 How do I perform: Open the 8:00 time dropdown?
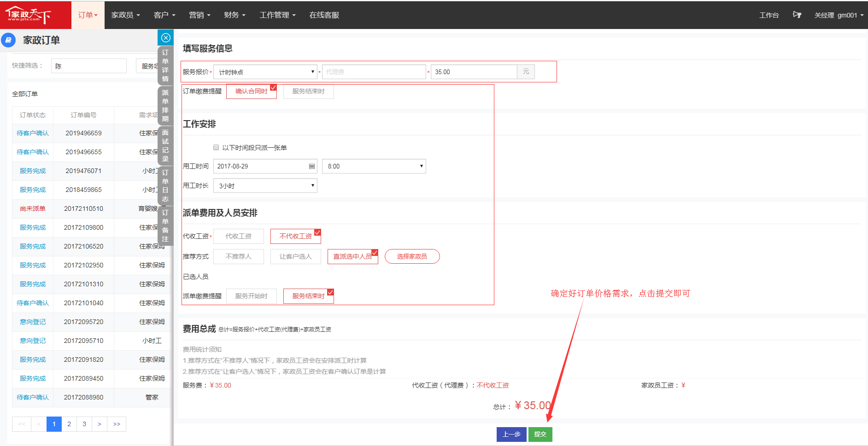pos(374,166)
